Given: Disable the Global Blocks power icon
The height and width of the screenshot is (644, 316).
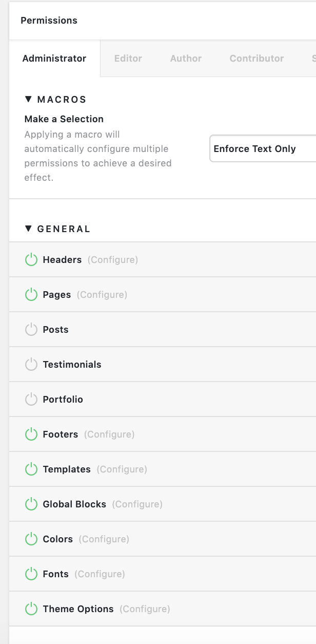Looking at the screenshot, I should [31, 504].
